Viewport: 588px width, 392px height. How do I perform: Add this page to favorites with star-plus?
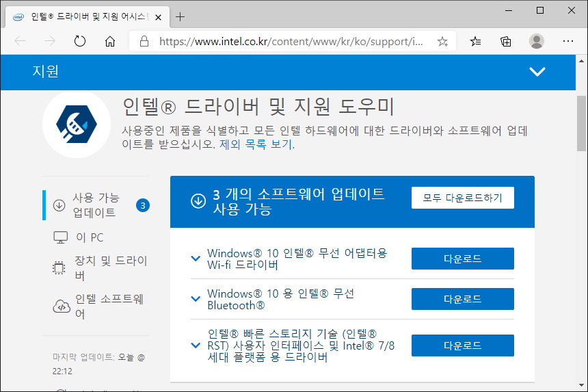(442, 41)
